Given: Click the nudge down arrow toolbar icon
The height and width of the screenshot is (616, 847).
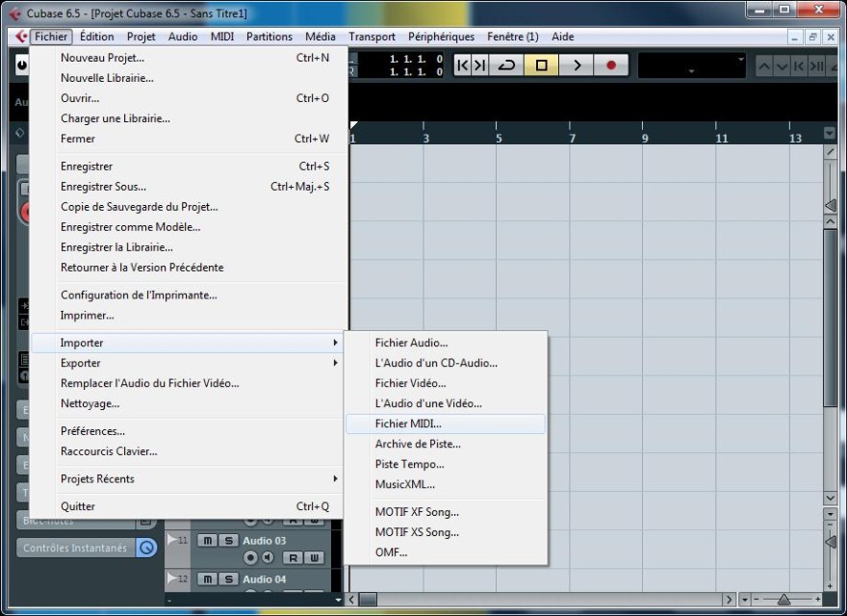Looking at the screenshot, I should 782,65.
